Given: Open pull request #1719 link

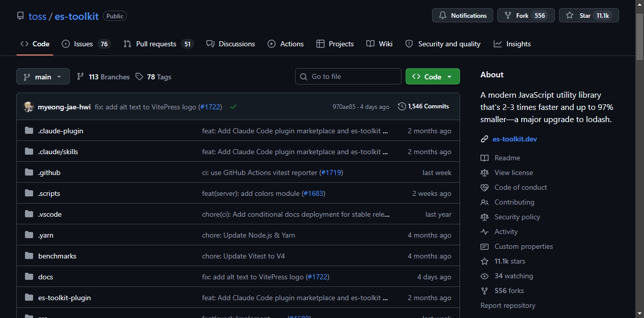Looking at the screenshot, I should point(331,172).
